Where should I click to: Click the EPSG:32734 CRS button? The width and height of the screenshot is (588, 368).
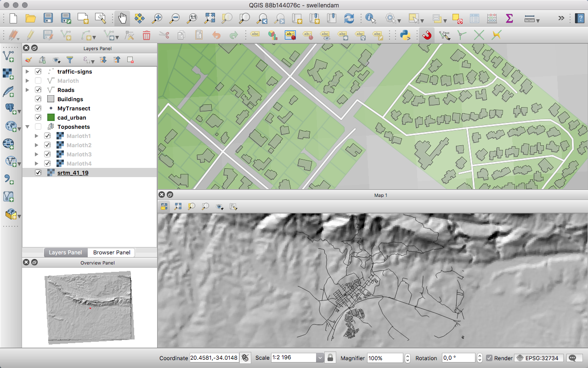pyautogui.click(x=538, y=358)
